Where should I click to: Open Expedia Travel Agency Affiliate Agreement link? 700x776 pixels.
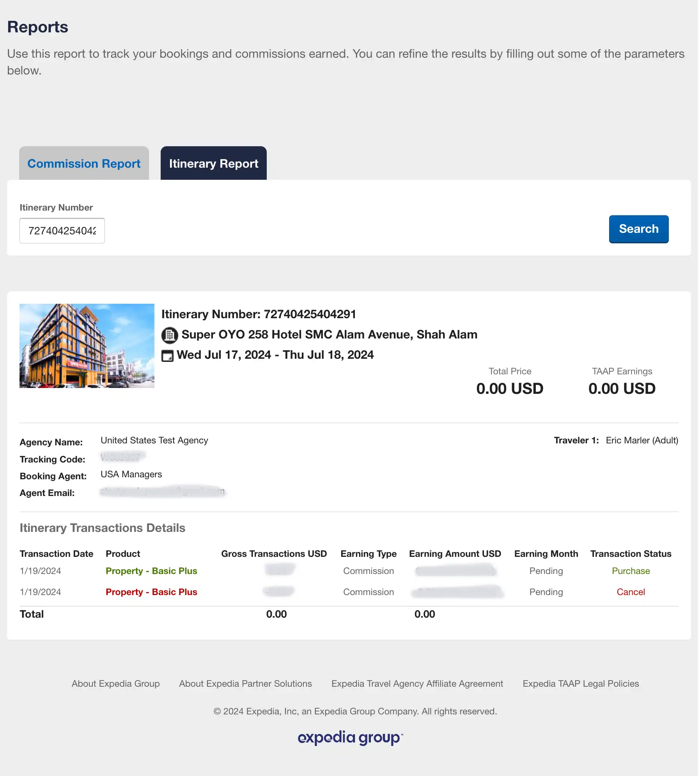[417, 684]
